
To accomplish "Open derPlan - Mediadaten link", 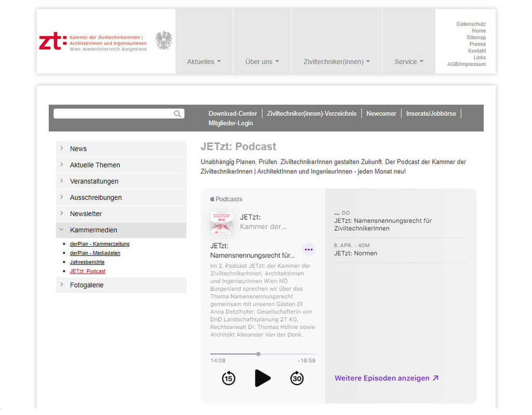I will click(95, 253).
